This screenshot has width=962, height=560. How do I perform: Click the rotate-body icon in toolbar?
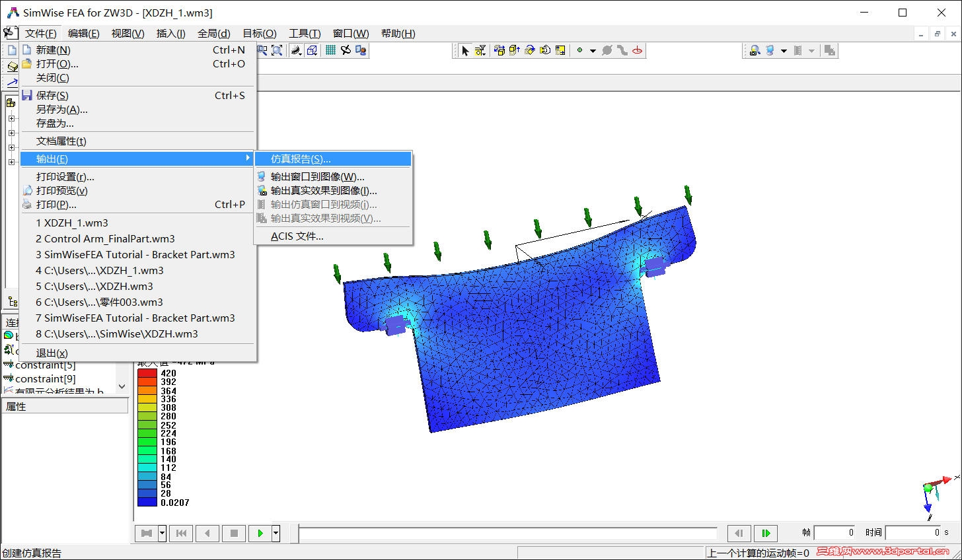click(530, 50)
